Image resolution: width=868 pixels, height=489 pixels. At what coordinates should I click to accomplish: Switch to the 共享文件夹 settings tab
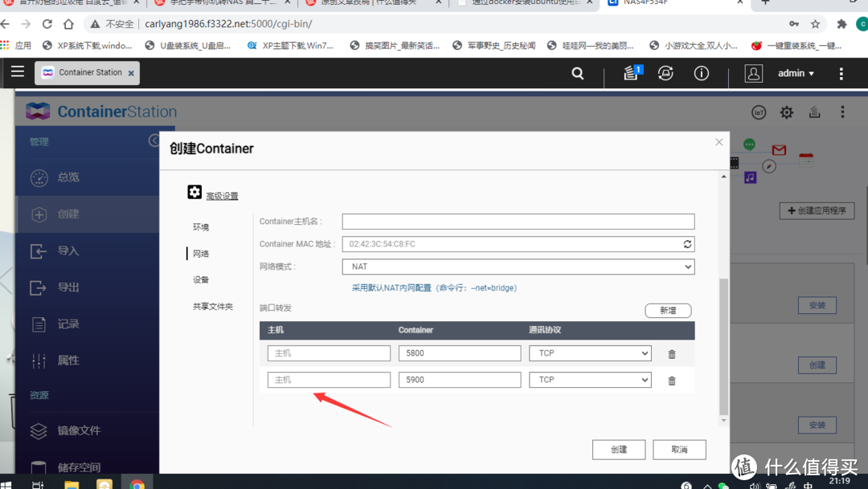tap(212, 307)
